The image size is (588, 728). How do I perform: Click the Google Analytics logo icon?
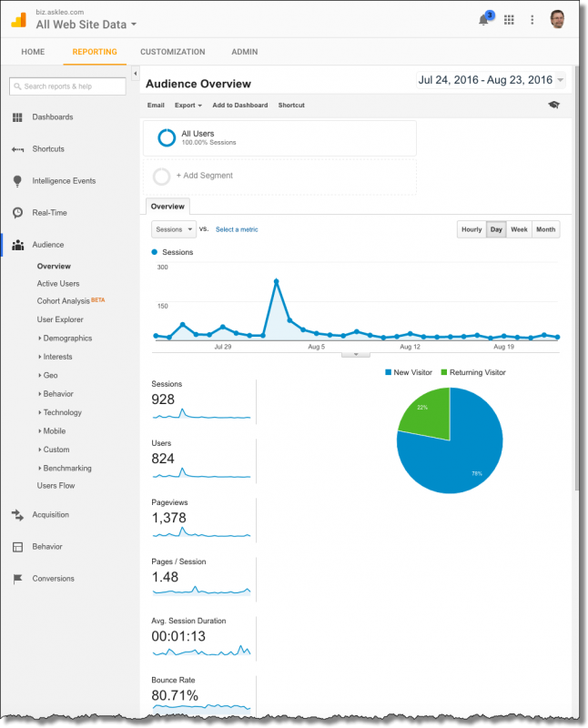click(x=18, y=20)
